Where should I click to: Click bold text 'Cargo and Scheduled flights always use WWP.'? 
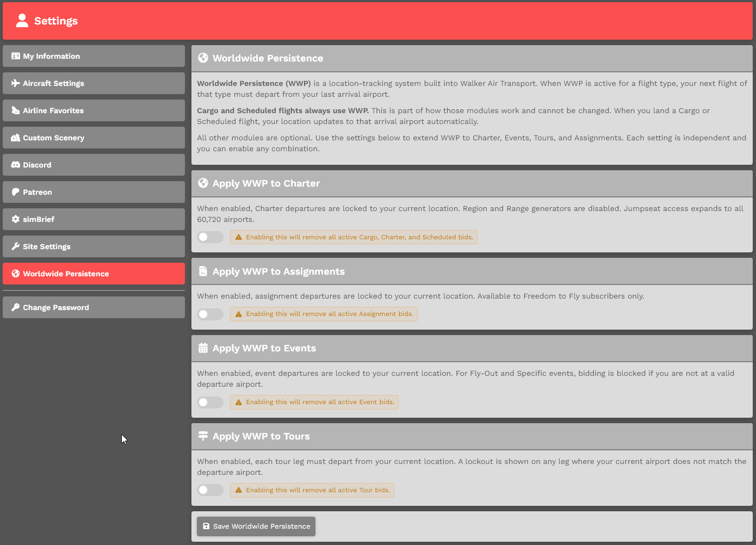coord(283,110)
